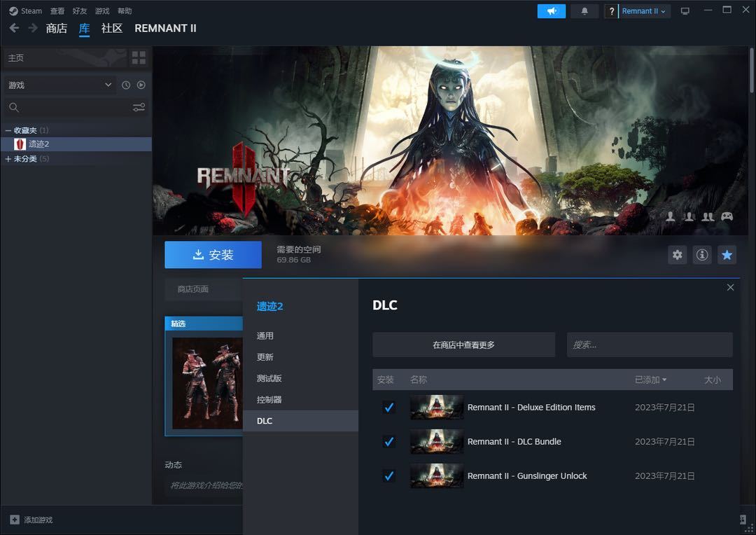Viewport: 756px width, 535px height.
Task: Click the controller support icon on banner
Action: click(727, 216)
